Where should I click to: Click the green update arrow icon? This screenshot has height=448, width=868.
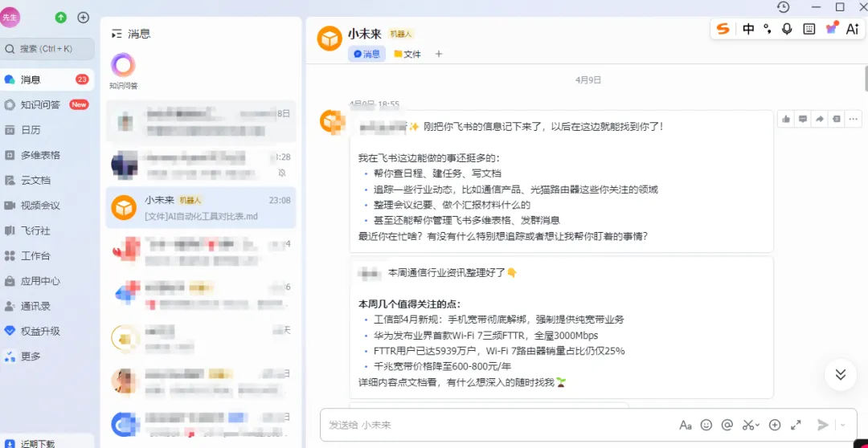(61, 17)
